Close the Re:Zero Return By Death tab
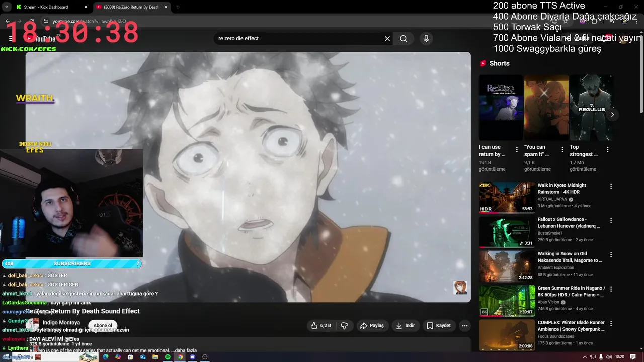This screenshot has width=644, height=362. coord(166,7)
